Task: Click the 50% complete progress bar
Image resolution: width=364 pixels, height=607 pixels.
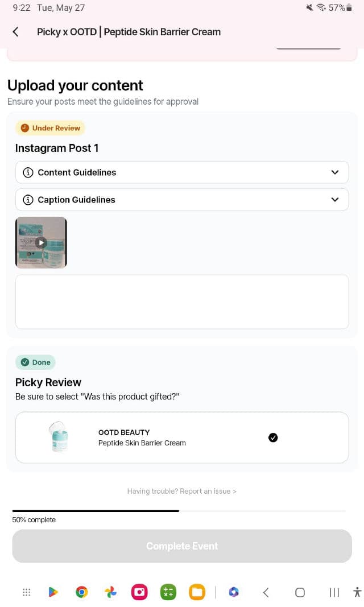Action: tap(179, 511)
